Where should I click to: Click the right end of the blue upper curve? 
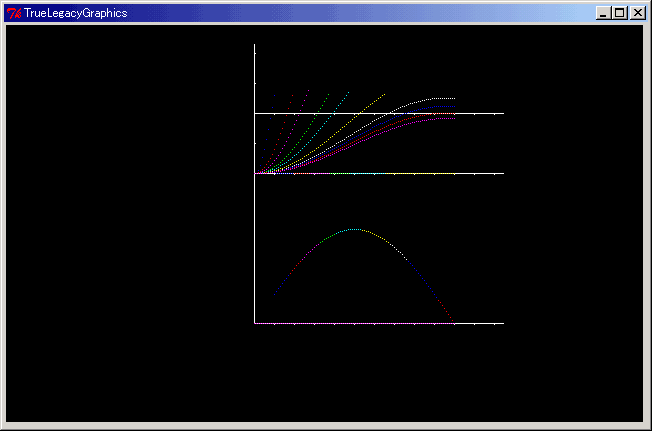pos(454,106)
